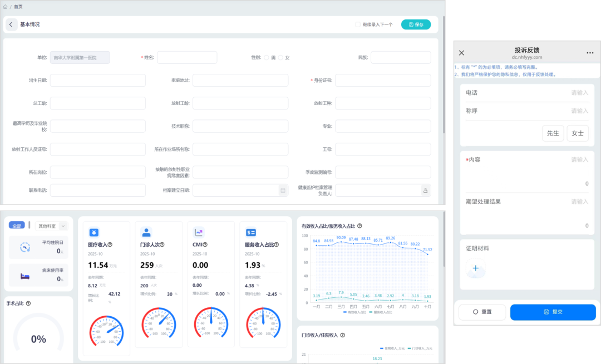Click the 门诊人次 person icon
The height and width of the screenshot is (364, 601).
(x=146, y=232)
